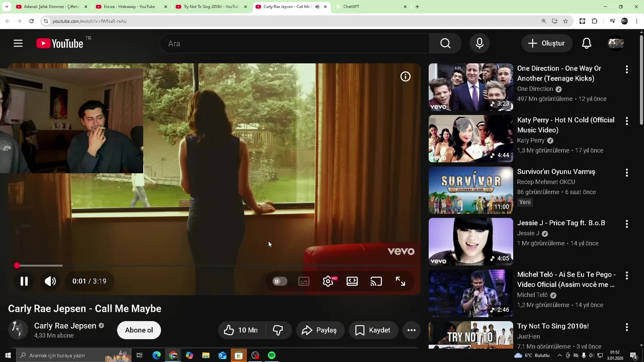Open Spotify from the taskbar

[272, 355]
